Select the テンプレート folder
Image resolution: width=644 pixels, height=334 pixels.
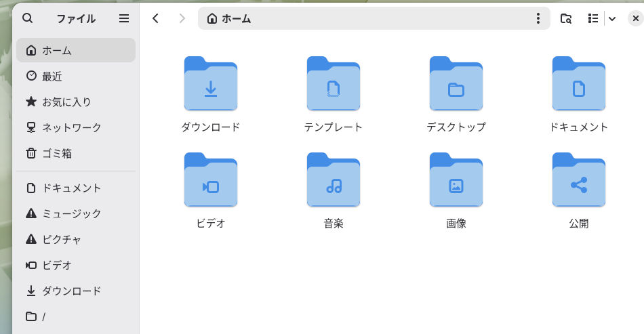point(334,93)
